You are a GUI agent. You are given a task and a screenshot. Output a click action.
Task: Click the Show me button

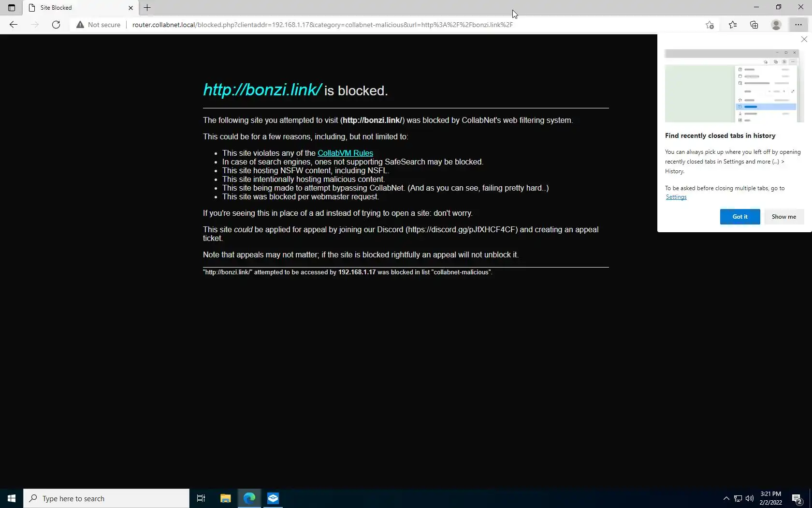784,217
